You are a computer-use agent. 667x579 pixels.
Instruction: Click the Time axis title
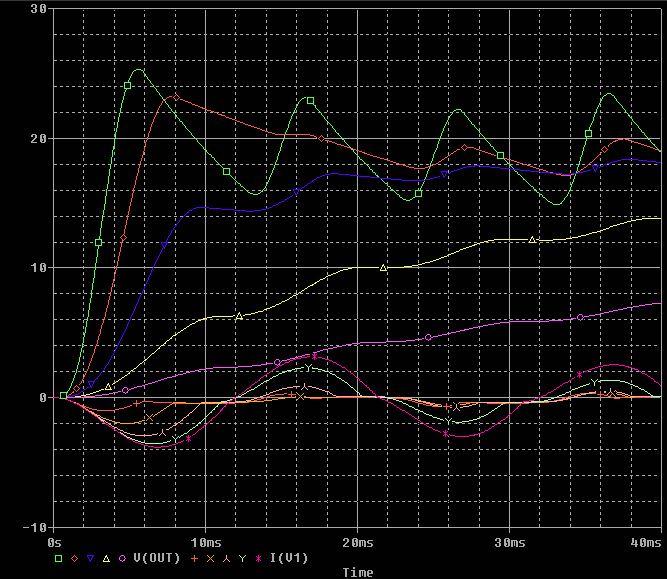point(358,573)
